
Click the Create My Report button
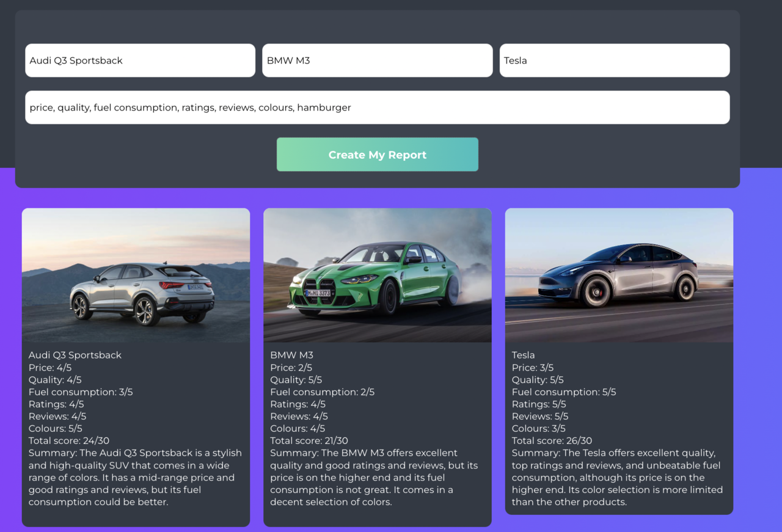point(377,154)
